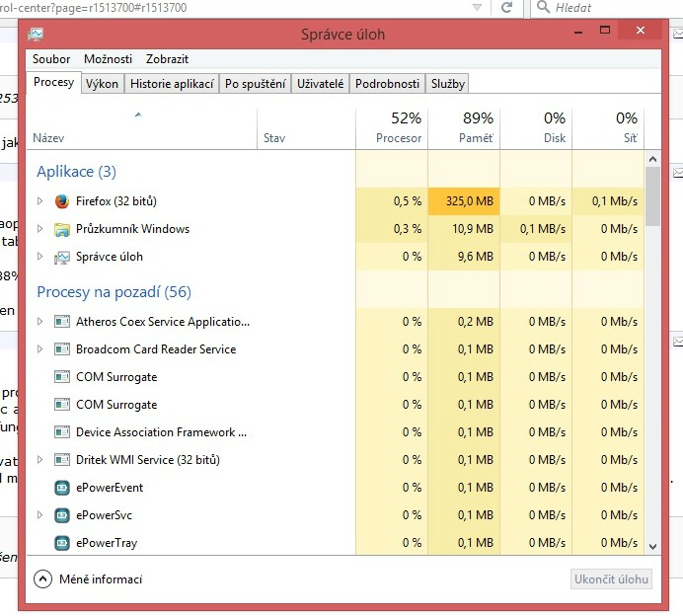Sort by the Stav column header
The height and width of the screenshot is (616, 683).
pyautogui.click(x=306, y=129)
